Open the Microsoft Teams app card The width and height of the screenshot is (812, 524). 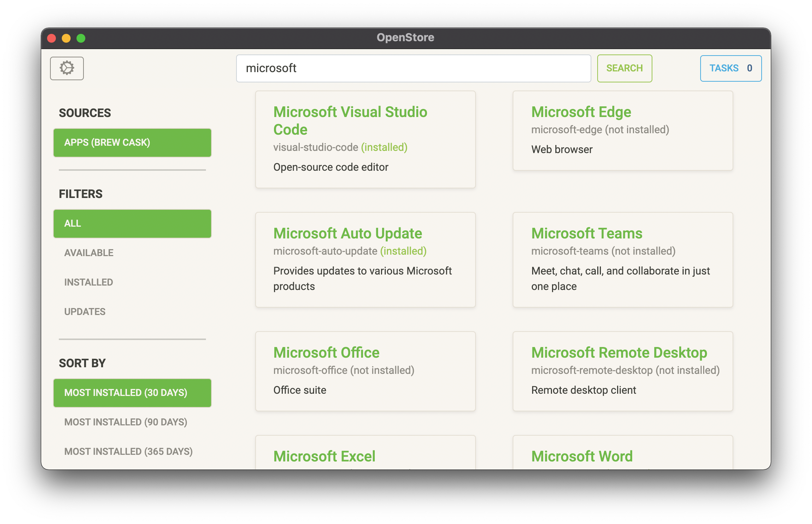click(623, 259)
